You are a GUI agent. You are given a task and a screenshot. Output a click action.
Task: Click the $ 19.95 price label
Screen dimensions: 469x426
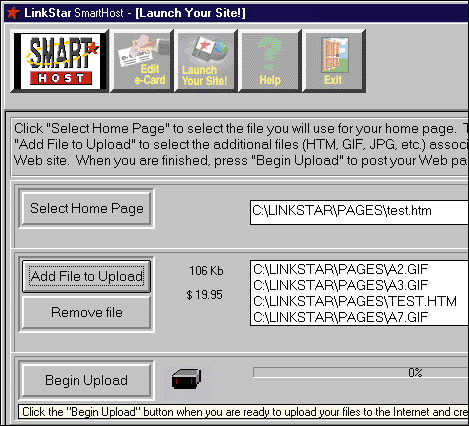click(x=204, y=295)
